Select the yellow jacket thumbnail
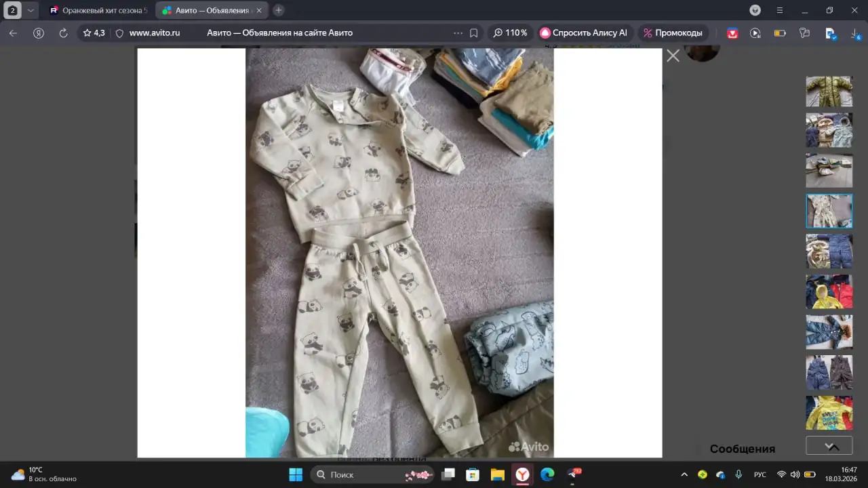 829,291
